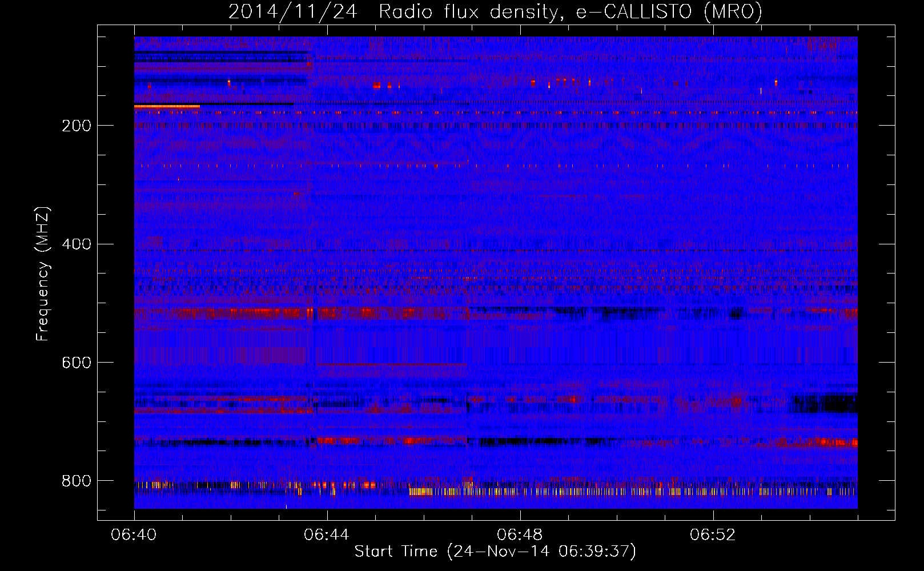The height and width of the screenshot is (571, 924).
Task: Click the 400 frequency tick label
Action: [77, 244]
